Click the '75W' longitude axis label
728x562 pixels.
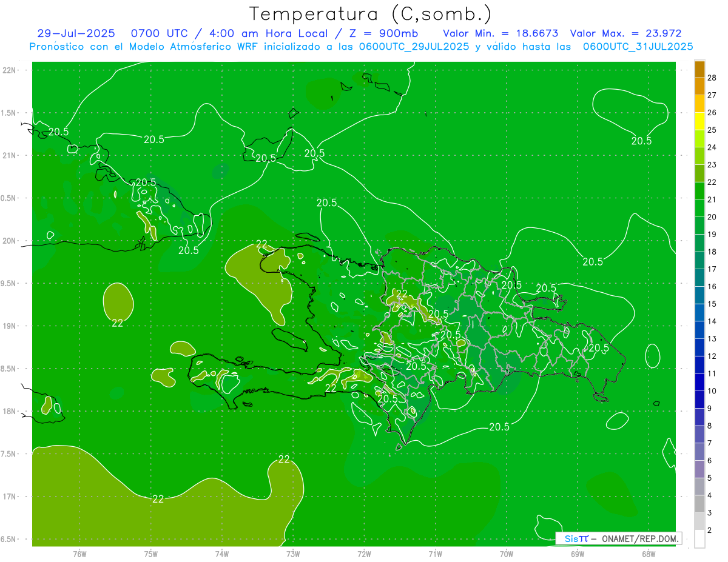(x=150, y=554)
